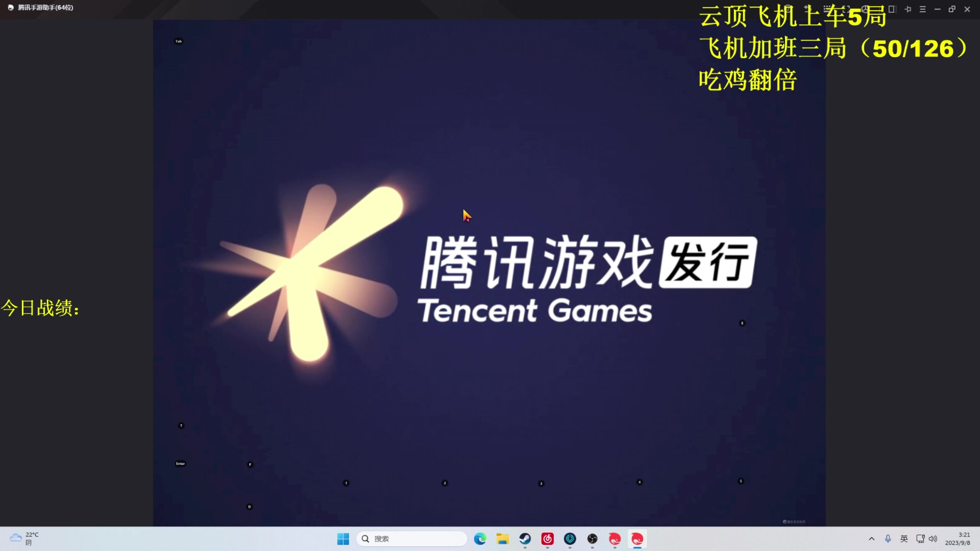Open the Windows Start menu
980x551 pixels.
(x=343, y=539)
